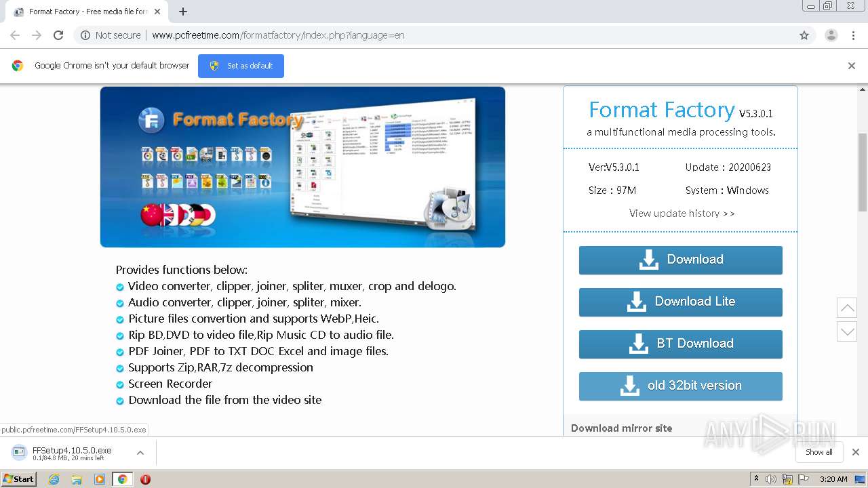Click the address bar URL
The width and height of the screenshot is (868, 488).
(x=278, y=35)
